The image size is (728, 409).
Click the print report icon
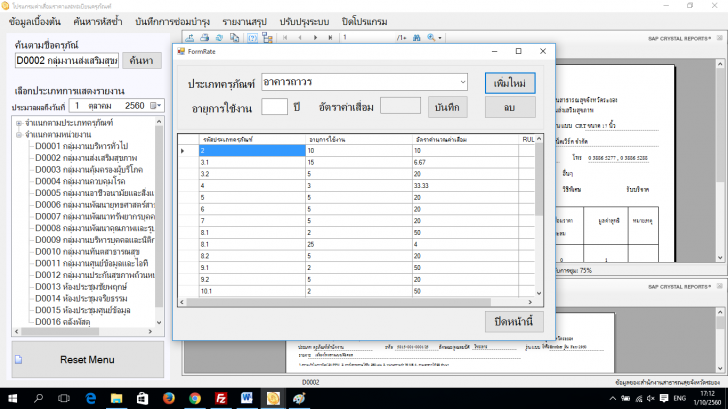coord(204,38)
